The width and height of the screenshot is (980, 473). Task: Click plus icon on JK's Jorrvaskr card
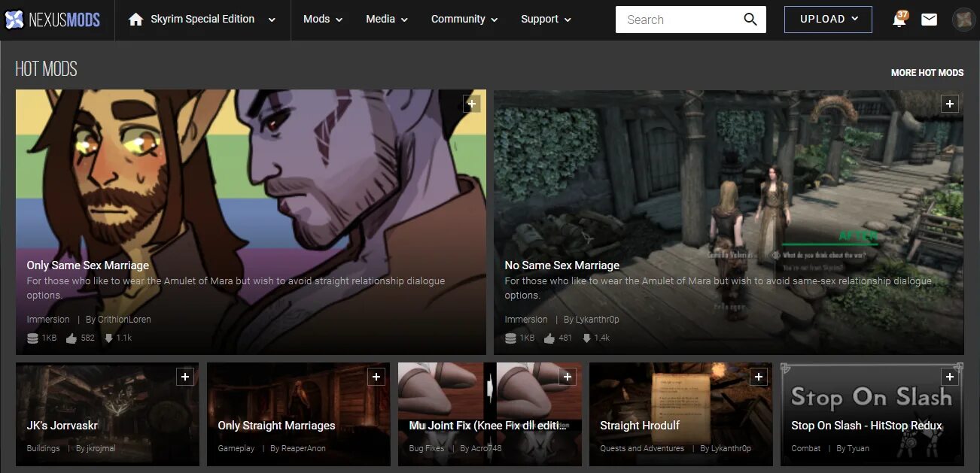pos(185,377)
